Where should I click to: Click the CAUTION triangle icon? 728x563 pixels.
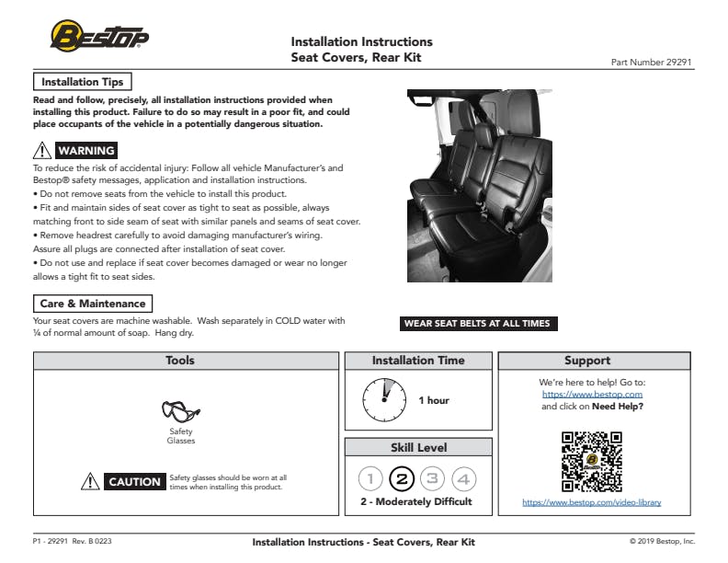point(90,481)
